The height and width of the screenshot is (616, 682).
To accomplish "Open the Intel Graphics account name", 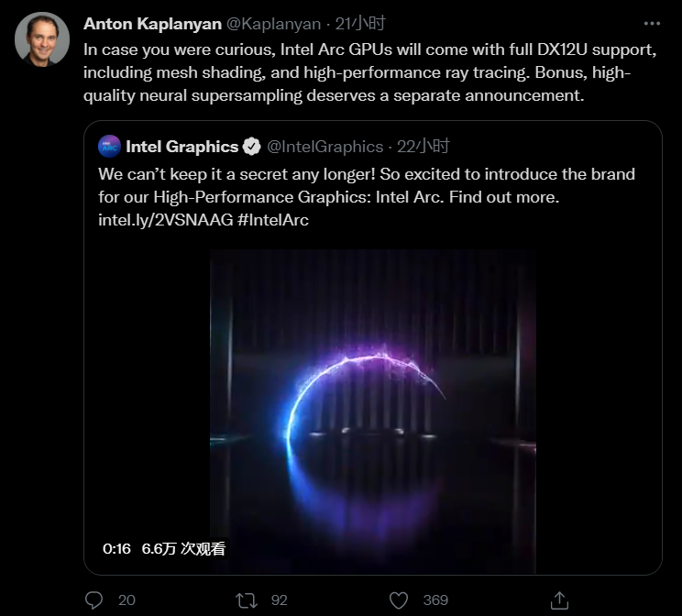I will click(181, 147).
